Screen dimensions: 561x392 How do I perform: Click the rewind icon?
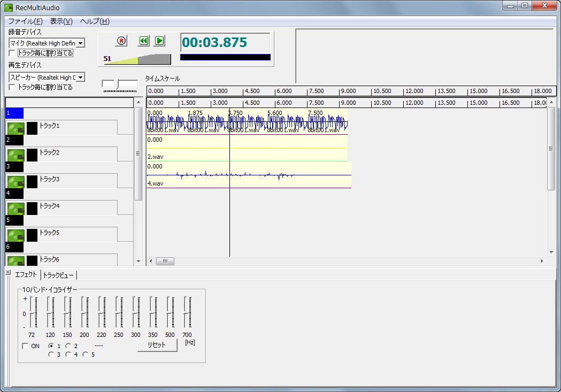point(143,40)
